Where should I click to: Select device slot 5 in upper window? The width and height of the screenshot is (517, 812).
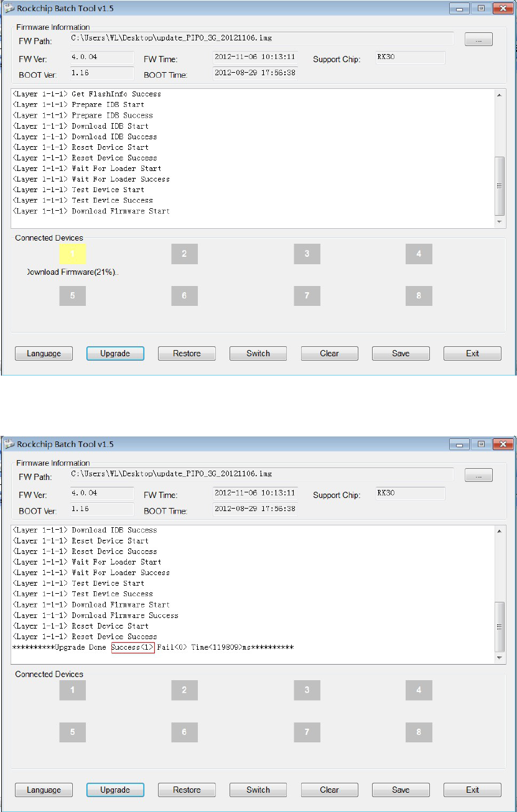pyautogui.click(x=73, y=295)
